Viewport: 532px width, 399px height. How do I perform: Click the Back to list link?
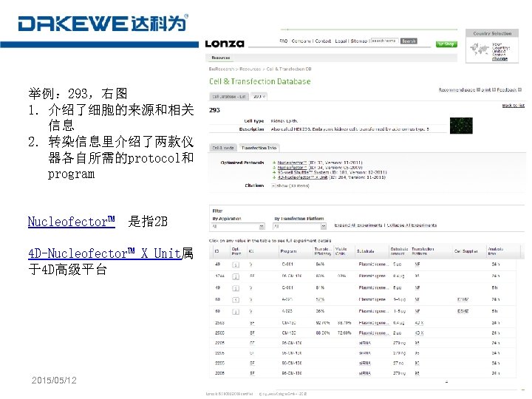514,106
